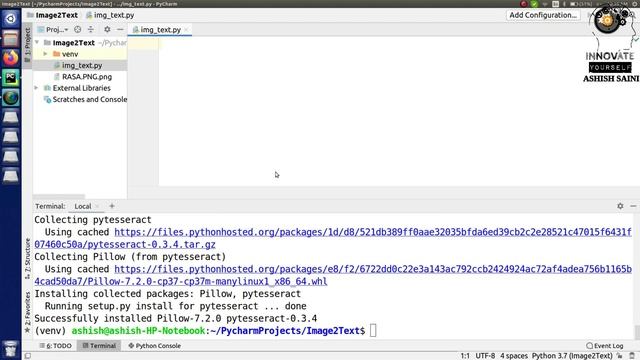Click 'Collecting pytesseract' terminal line

[93, 220]
